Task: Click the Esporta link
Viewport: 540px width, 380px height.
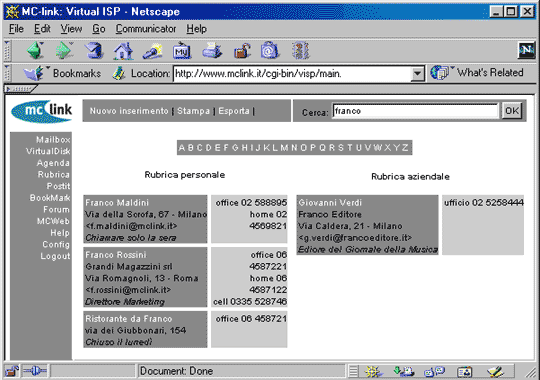Action: point(234,111)
